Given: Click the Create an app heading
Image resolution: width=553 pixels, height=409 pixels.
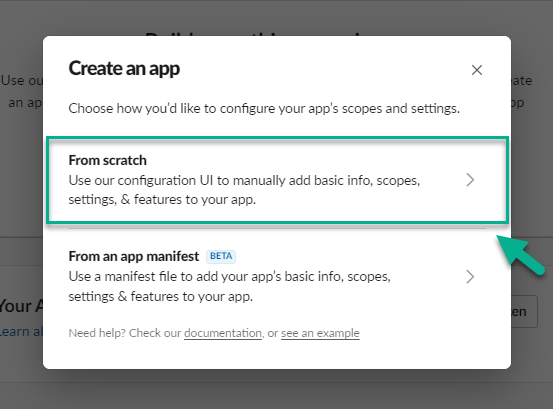Looking at the screenshot, I should [x=124, y=69].
